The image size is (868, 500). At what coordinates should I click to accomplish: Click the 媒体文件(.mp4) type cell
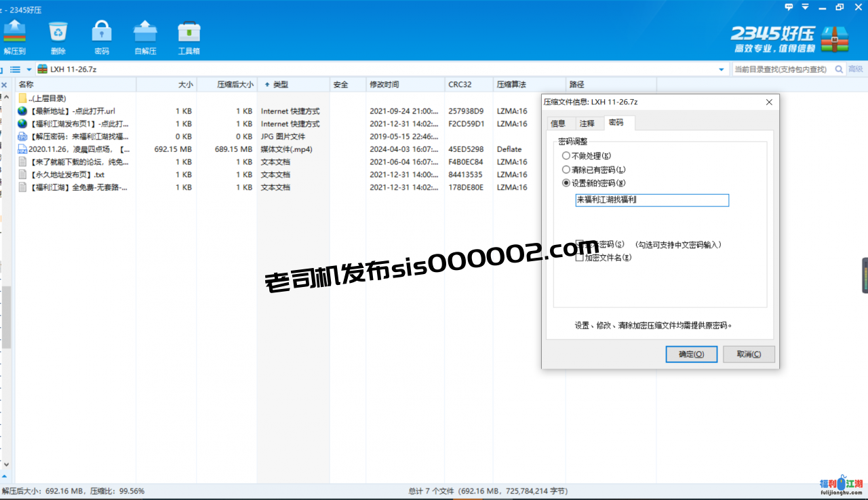pos(286,149)
